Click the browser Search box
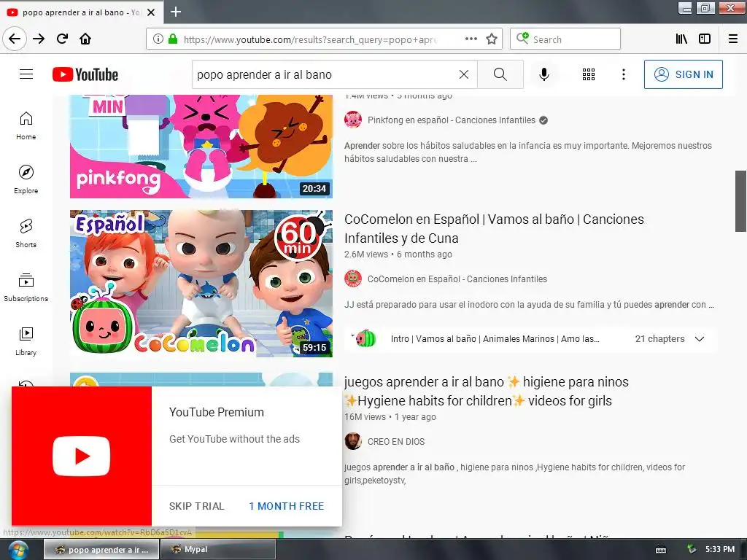747x560 pixels. pos(565,39)
